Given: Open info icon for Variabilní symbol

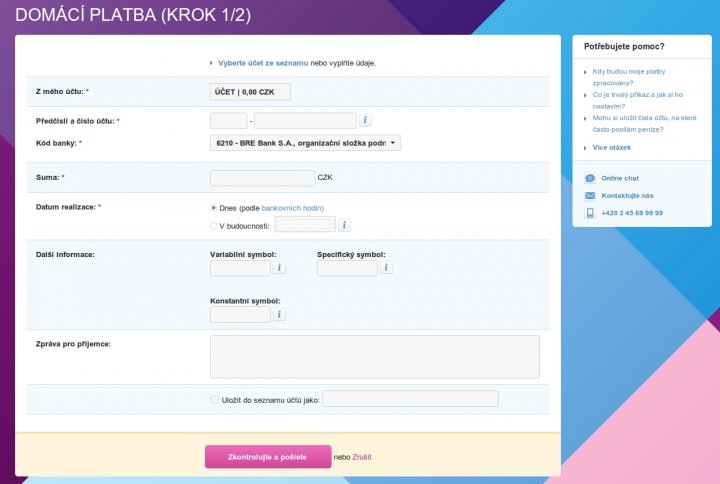Looking at the screenshot, I should (279, 268).
